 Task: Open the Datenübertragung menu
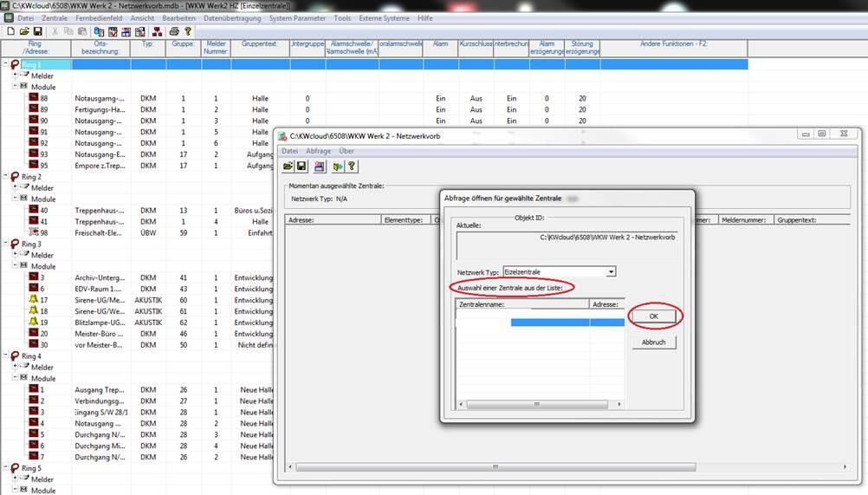(x=232, y=18)
